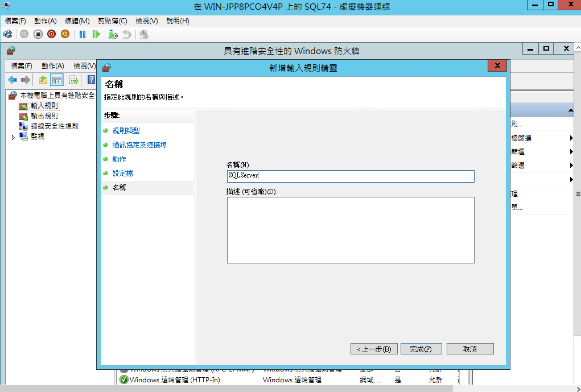Image resolution: width=581 pixels, height=392 pixels.
Task: Close the 新增輸入規則精靈 wizard dialog
Action: (497, 66)
